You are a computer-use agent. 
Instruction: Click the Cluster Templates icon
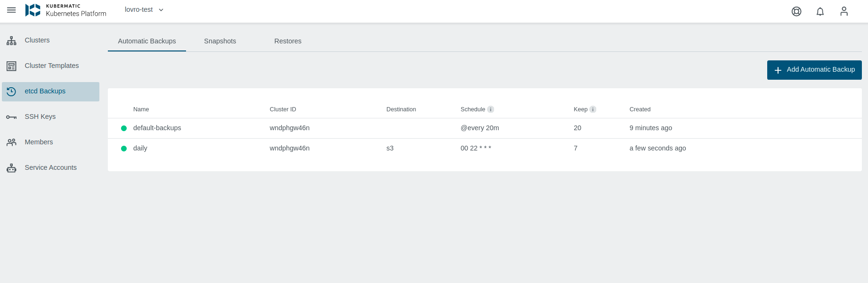click(11, 66)
